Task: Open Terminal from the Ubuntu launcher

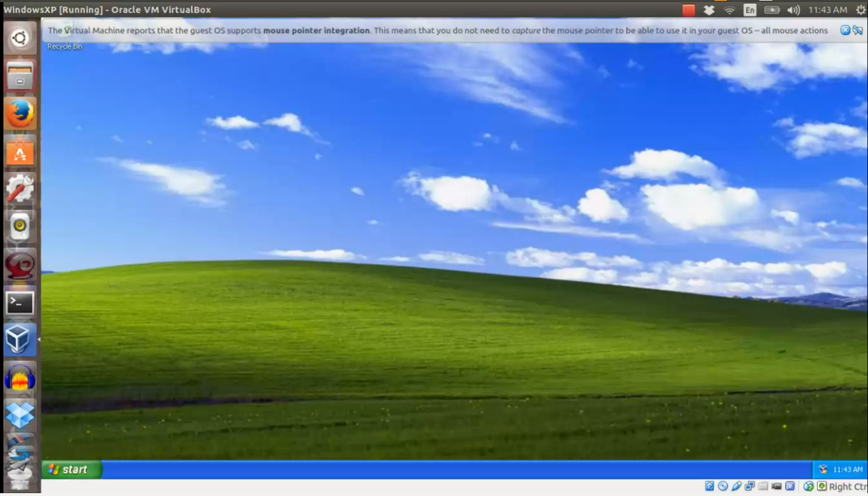Action: pos(20,303)
